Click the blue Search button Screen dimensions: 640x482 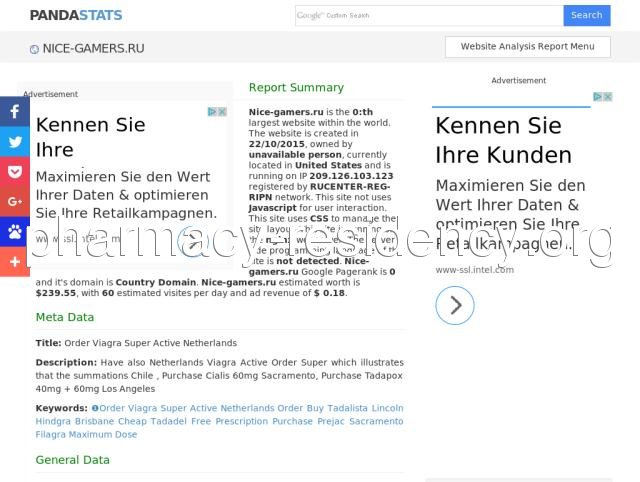click(587, 16)
